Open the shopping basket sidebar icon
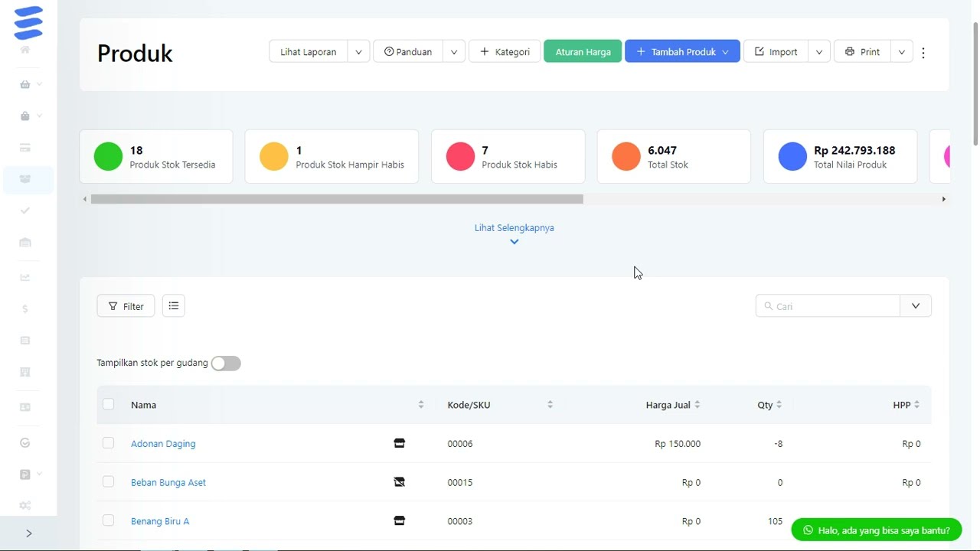The height and width of the screenshot is (551, 980). (25, 84)
